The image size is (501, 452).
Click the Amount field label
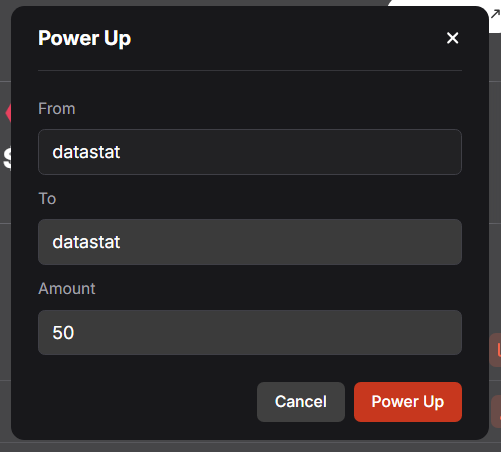coord(67,289)
